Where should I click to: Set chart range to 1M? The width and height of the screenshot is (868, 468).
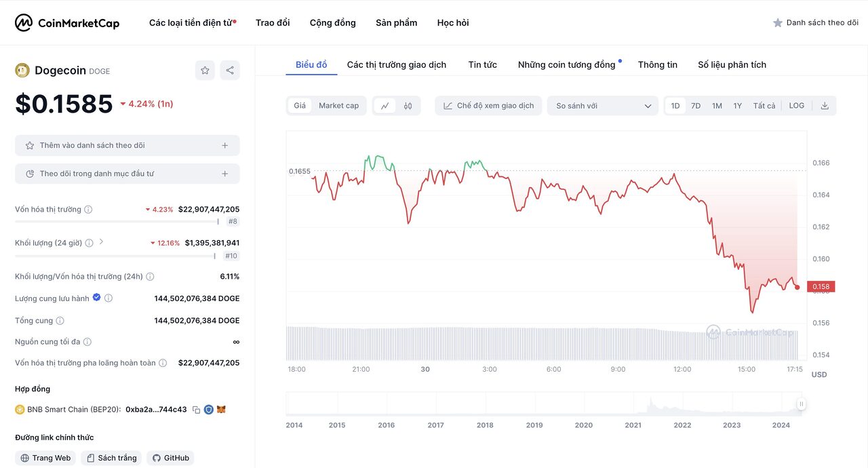717,106
